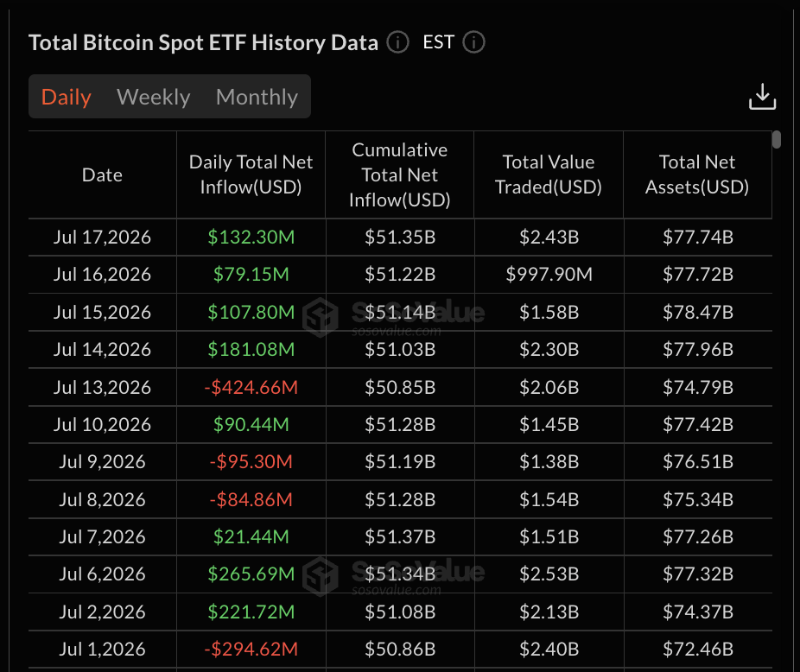Viewport: 800px width, 672px height.
Task: Select the Jul 17,2026 row date
Action: tap(102, 238)
